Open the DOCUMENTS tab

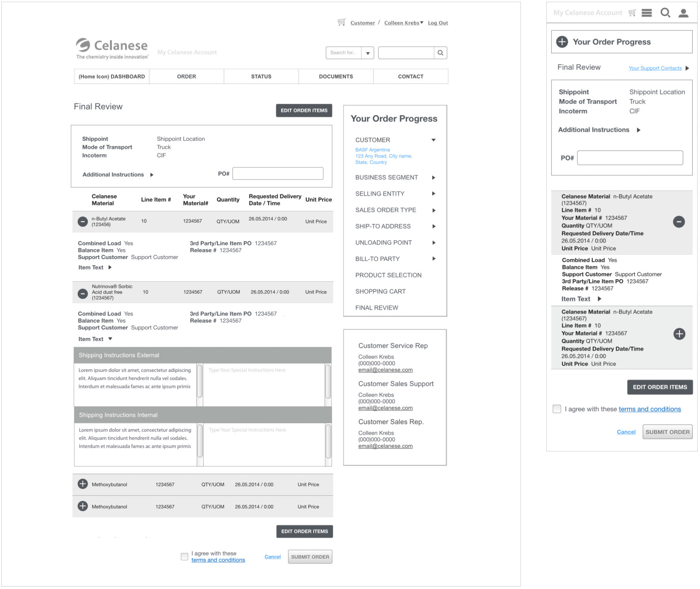(x=336, y=76)
